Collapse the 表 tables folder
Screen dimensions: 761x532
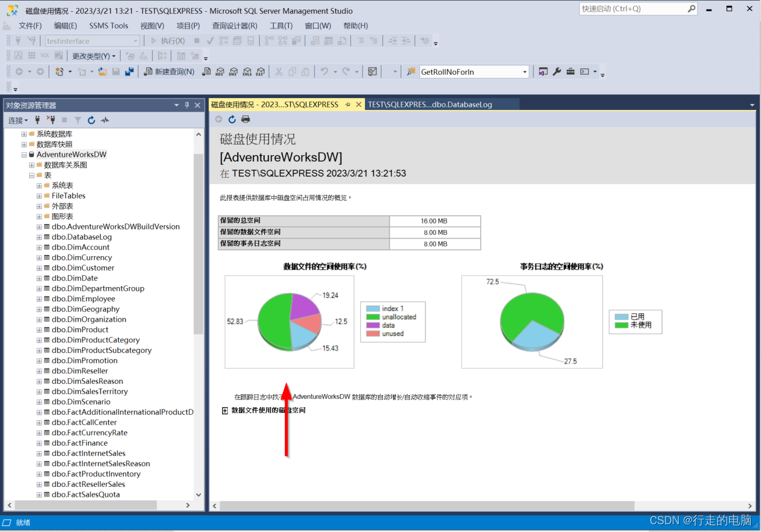pyautogui.click(x=32, y=175)
